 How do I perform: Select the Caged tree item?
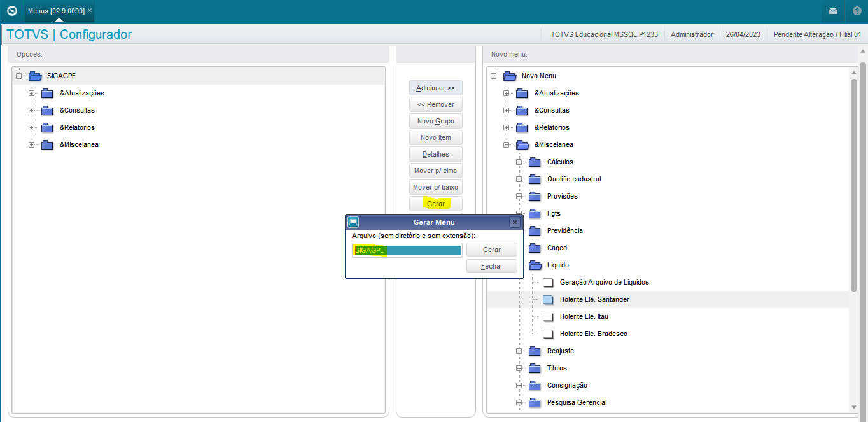click(x=557, y=248)
